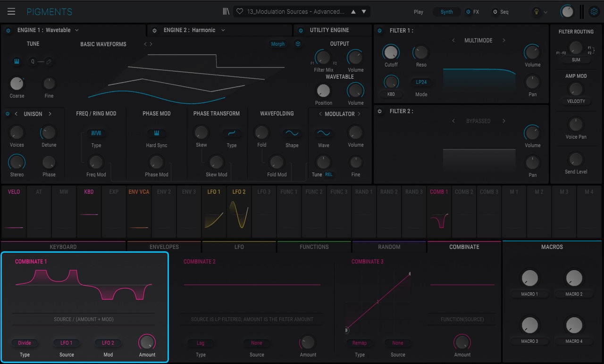Open Combinate 2 Lag type menu
This screenshot has width=604, height=364.
201,343
